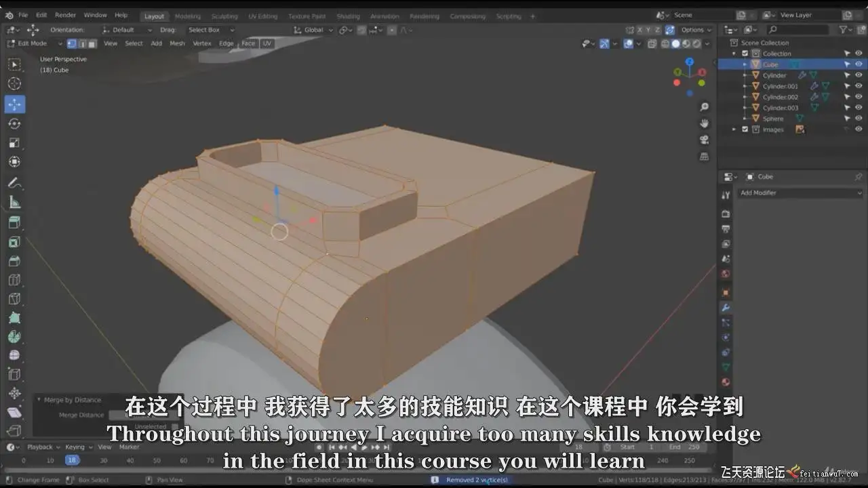Enable vertex select mode
This screenshot has height=488, width=868.
coord(72,43)
